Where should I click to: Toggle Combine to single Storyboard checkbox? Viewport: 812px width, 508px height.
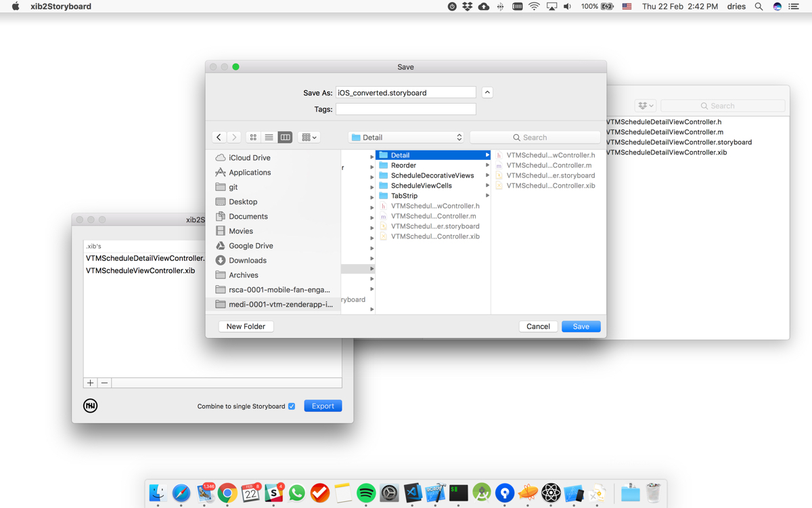click(x=292, y=406)
